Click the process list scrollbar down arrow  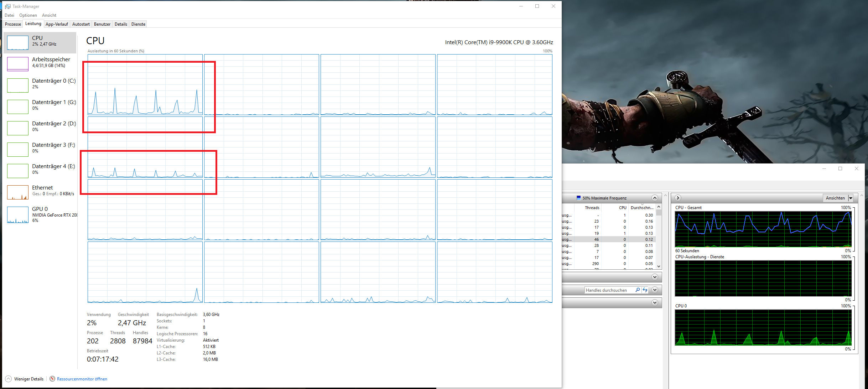(x=659, y=266)
